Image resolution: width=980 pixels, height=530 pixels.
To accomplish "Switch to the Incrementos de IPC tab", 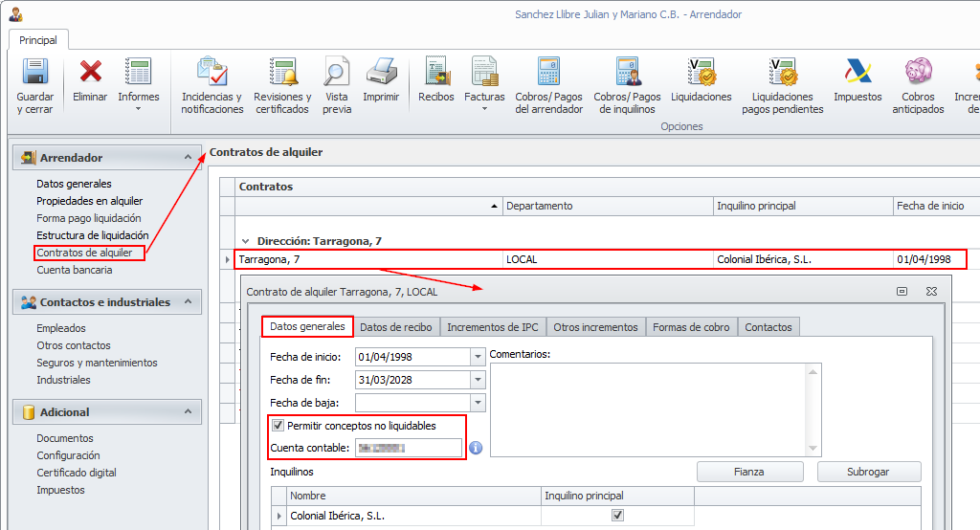I will click(x=493, y=327).
